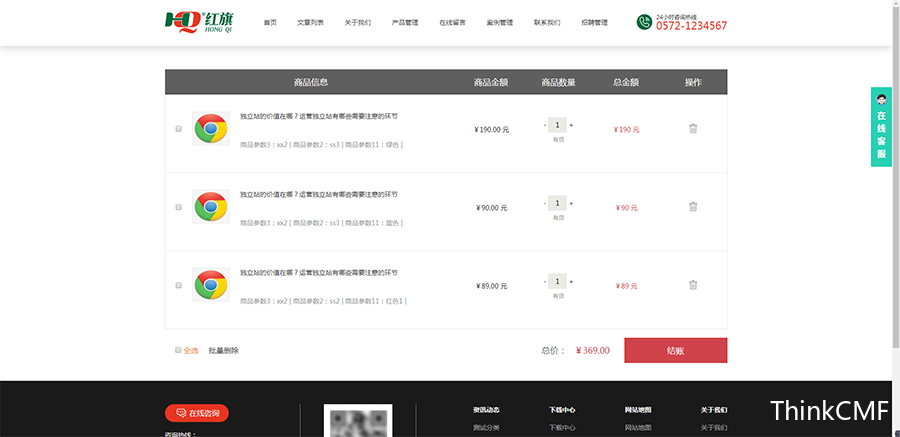Viewport: 900px width, 437px height.
Task: Open product title link of 蓝色 item
Action: click(x=319, y=194)
